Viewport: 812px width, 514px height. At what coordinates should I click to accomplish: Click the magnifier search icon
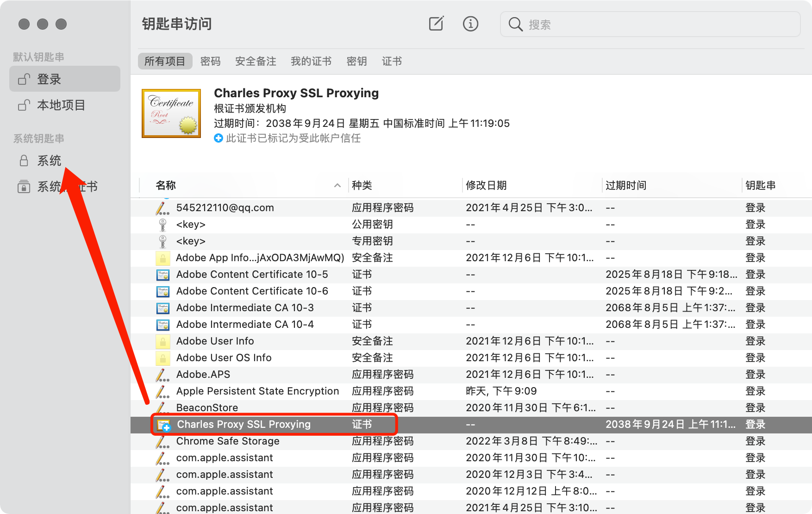515,24
